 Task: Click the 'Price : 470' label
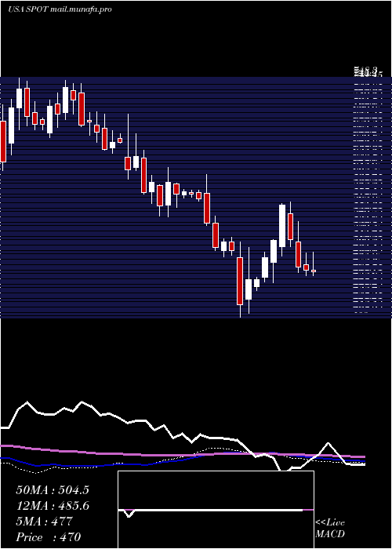click(49, 537)
